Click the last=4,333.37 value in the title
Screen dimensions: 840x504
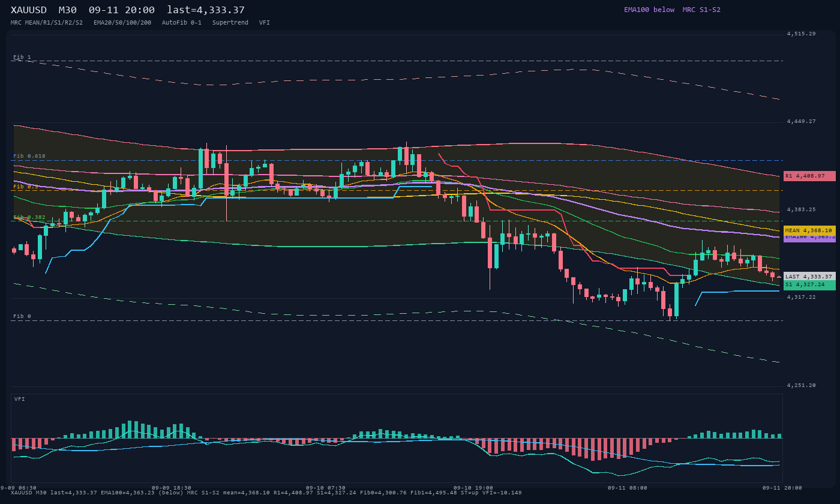(x=206, y=10)
